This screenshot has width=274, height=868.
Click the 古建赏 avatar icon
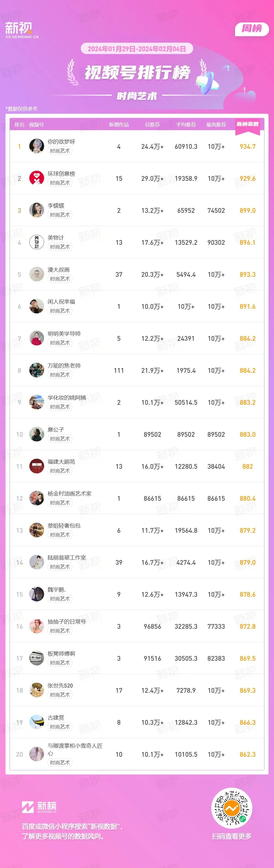point(36,722)
